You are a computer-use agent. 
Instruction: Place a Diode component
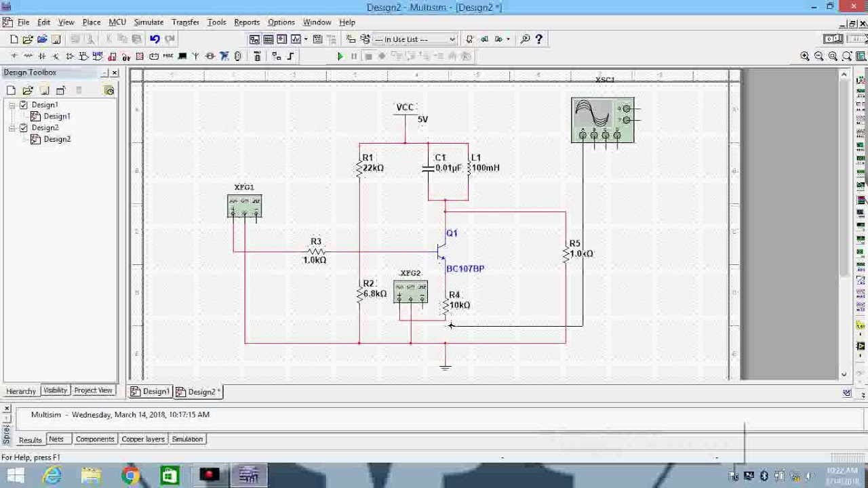click(42, 56)
